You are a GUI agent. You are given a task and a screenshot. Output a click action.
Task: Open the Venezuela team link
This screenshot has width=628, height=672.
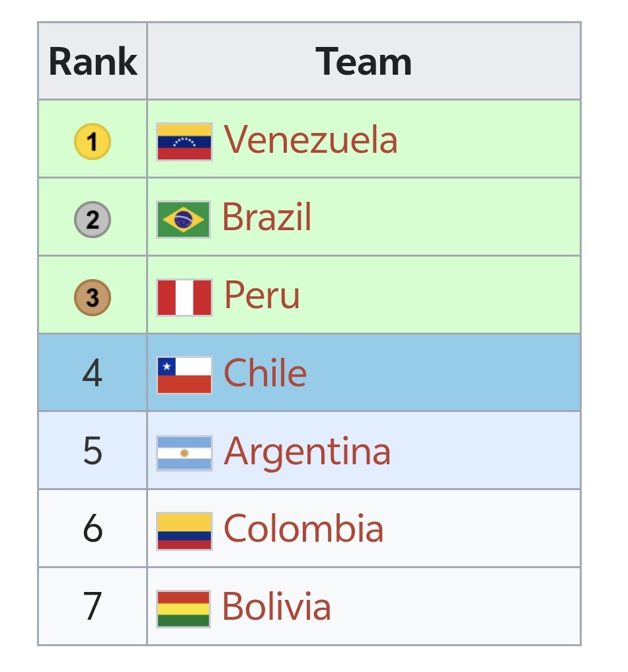point(311,139)
